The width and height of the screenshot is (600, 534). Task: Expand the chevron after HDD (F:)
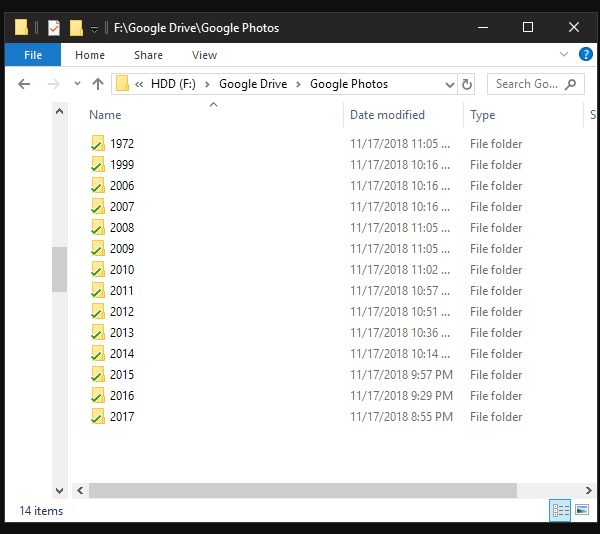[x=207, y=84]
